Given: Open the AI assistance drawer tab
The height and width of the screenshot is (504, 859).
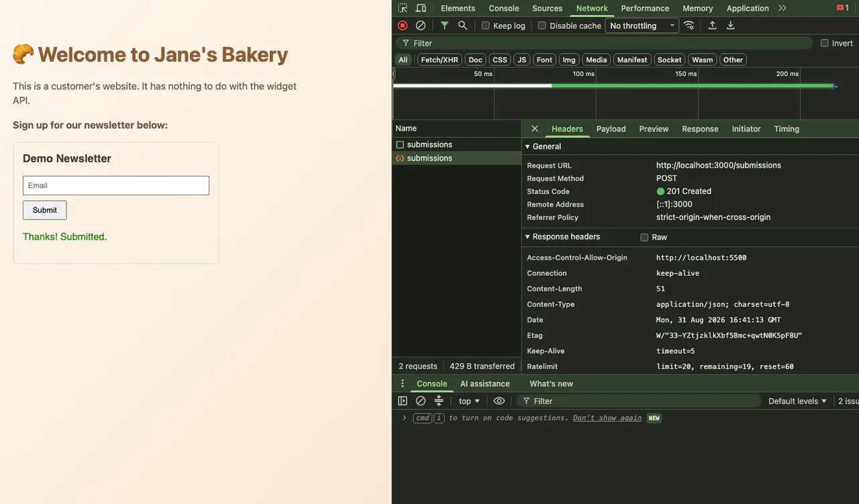Looking at the screenshot, I should pyautogui.click(x=485, y=384).
